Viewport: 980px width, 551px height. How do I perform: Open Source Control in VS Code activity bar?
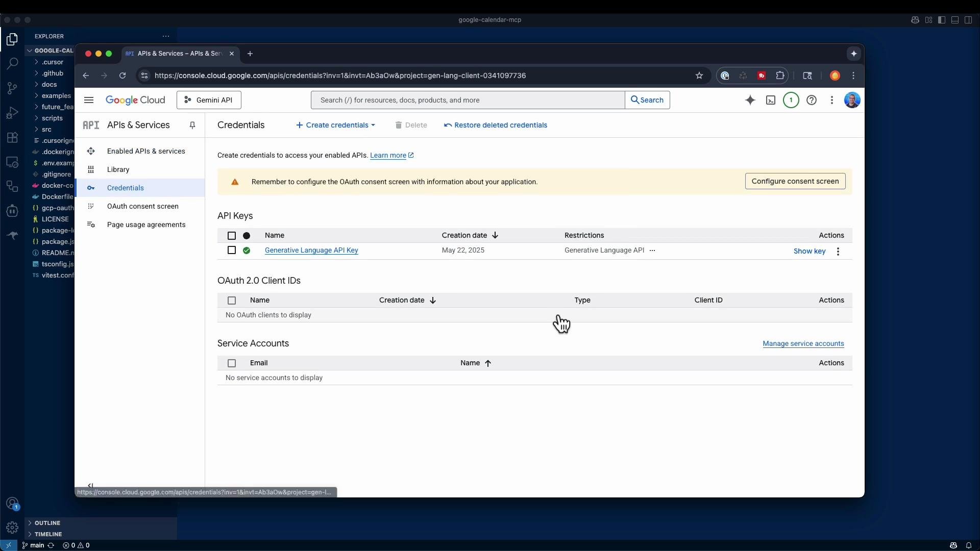pos(12,88)
